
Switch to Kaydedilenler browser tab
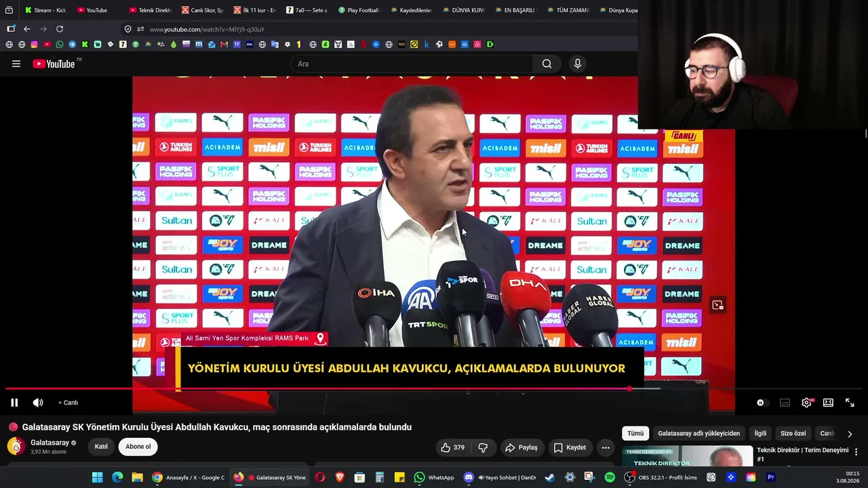point(411,10)
